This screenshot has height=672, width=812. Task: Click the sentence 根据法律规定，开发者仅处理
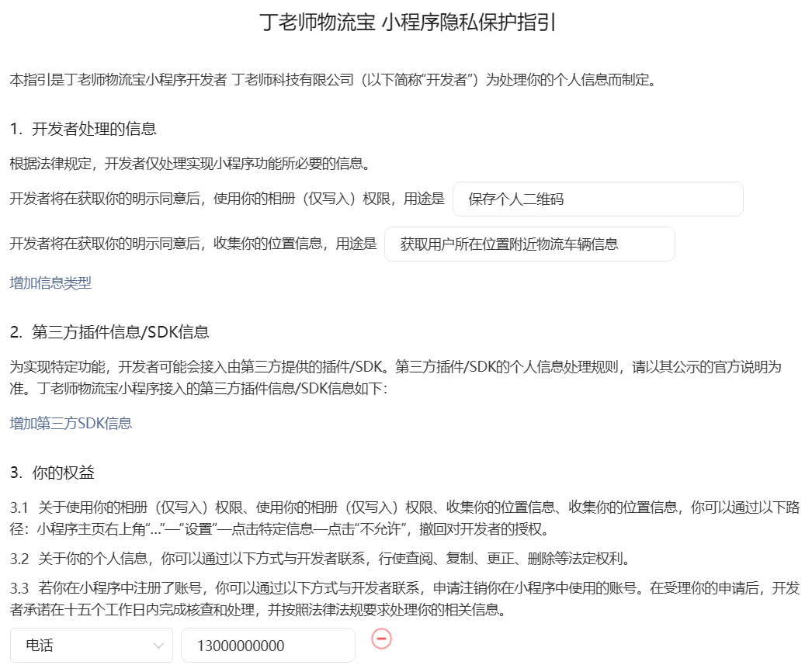click(192, 164)
